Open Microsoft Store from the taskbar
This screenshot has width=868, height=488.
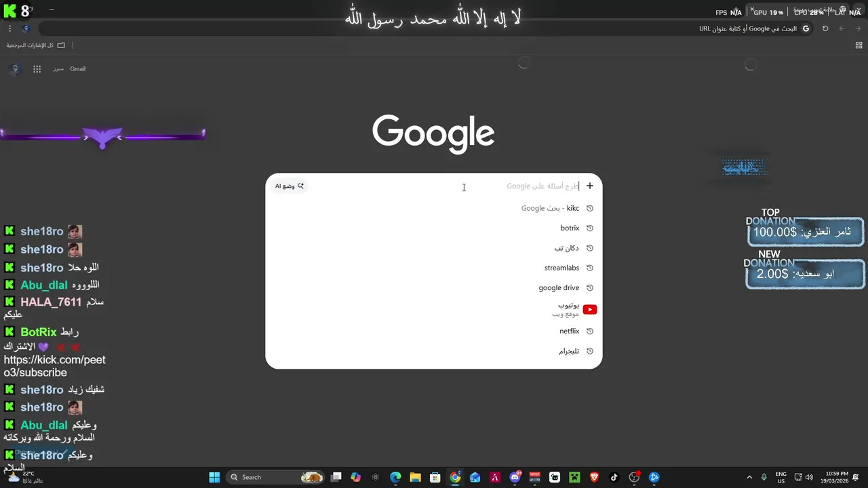point(435,477)
